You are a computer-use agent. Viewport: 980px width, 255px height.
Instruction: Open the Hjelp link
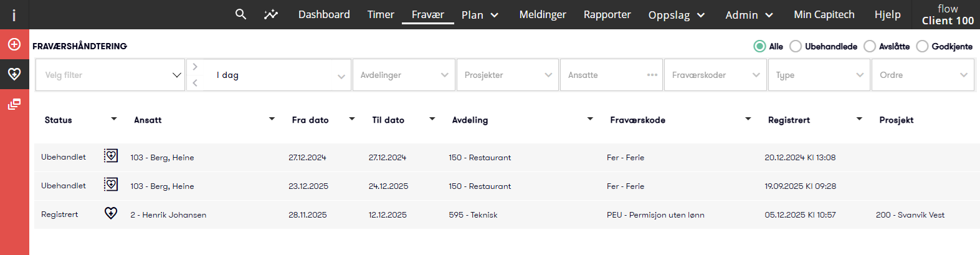point(887,14)
